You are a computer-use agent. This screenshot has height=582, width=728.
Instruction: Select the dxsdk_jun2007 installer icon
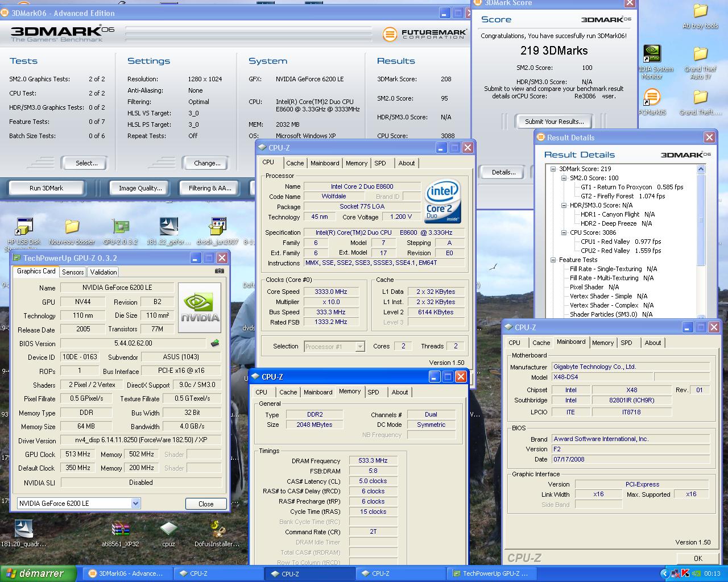click(x=217, y=232)
